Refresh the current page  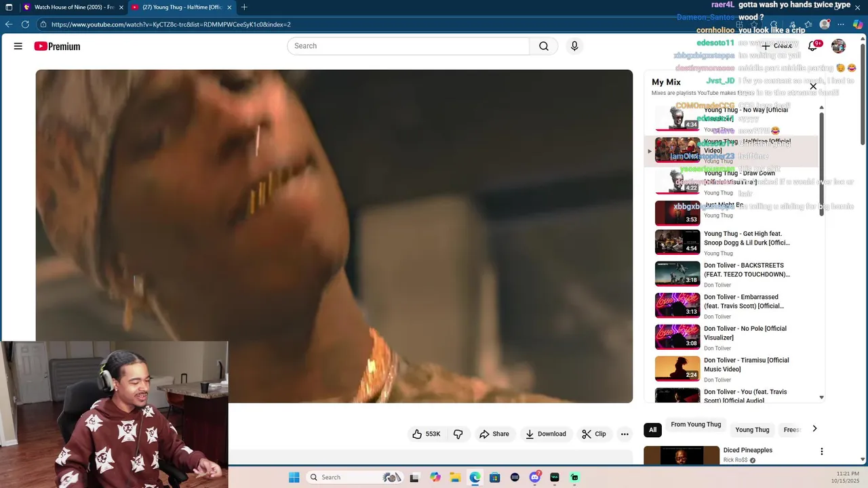pos(25,24)
